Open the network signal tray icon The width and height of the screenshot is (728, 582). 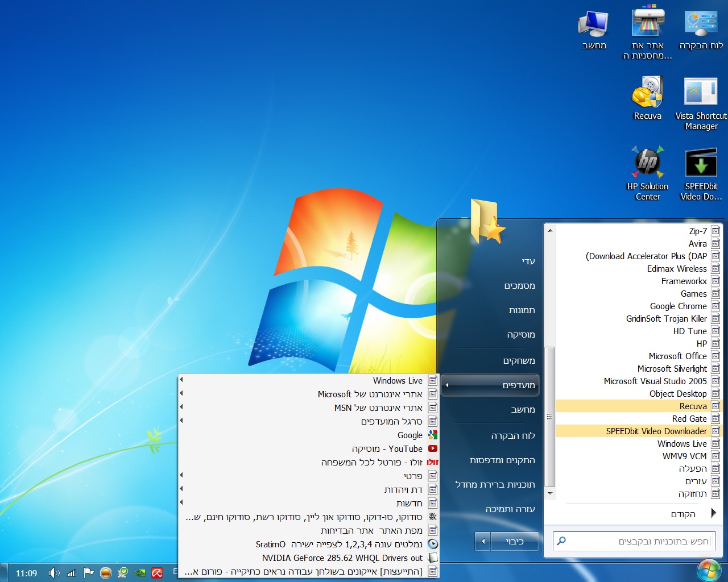click(x=72, y=573)
